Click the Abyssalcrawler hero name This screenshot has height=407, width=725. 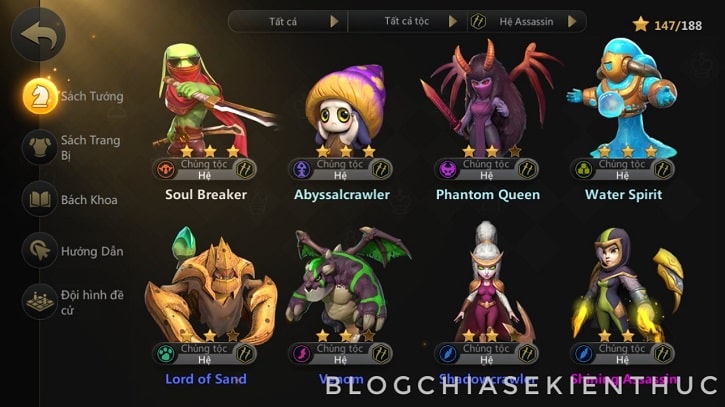342,195
